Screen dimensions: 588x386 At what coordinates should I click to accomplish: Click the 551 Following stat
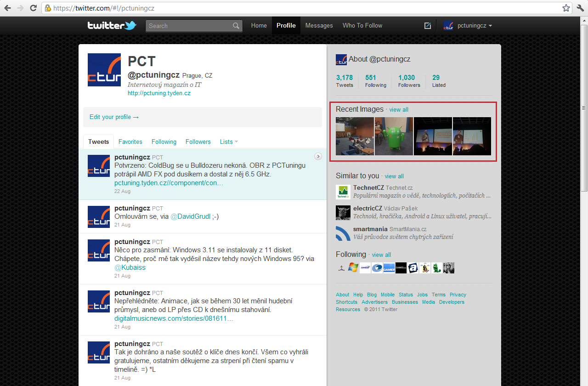pos(376,81)
